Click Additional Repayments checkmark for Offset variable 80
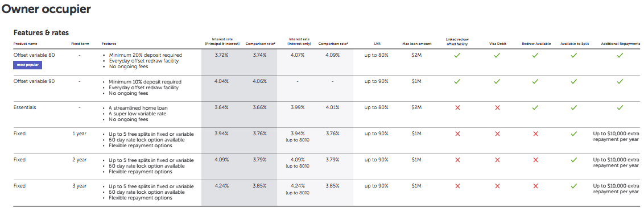 tap(620, 55)
